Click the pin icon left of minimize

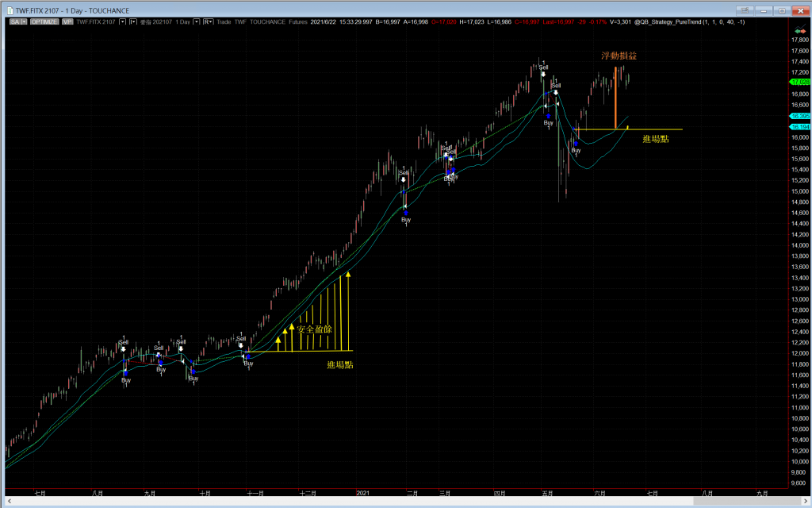[743, 10]
